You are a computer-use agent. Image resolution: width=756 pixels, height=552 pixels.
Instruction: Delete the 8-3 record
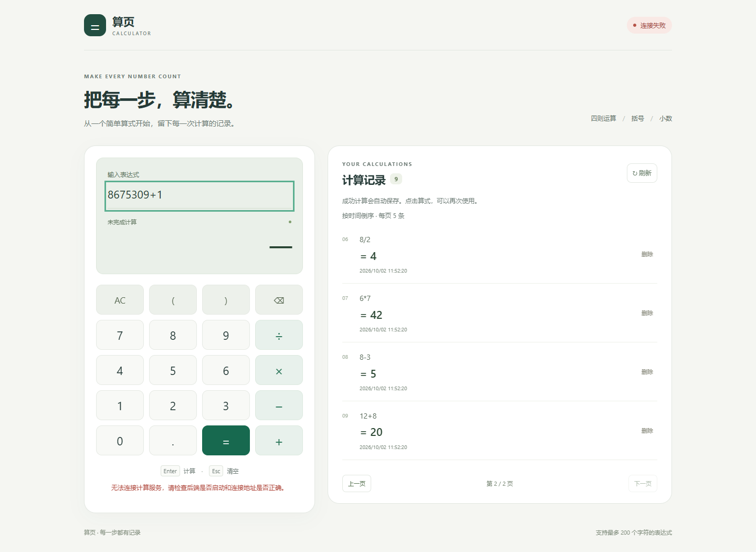(647, 372)
